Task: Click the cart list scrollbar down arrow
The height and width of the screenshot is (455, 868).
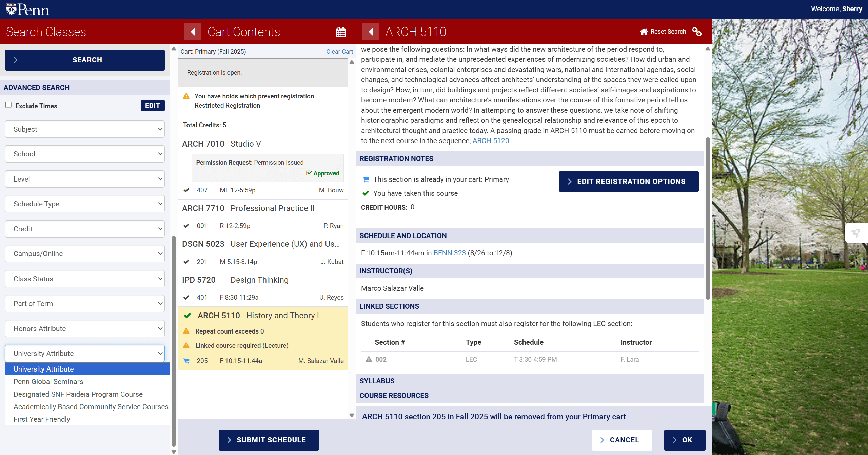Action: (352, 415)
